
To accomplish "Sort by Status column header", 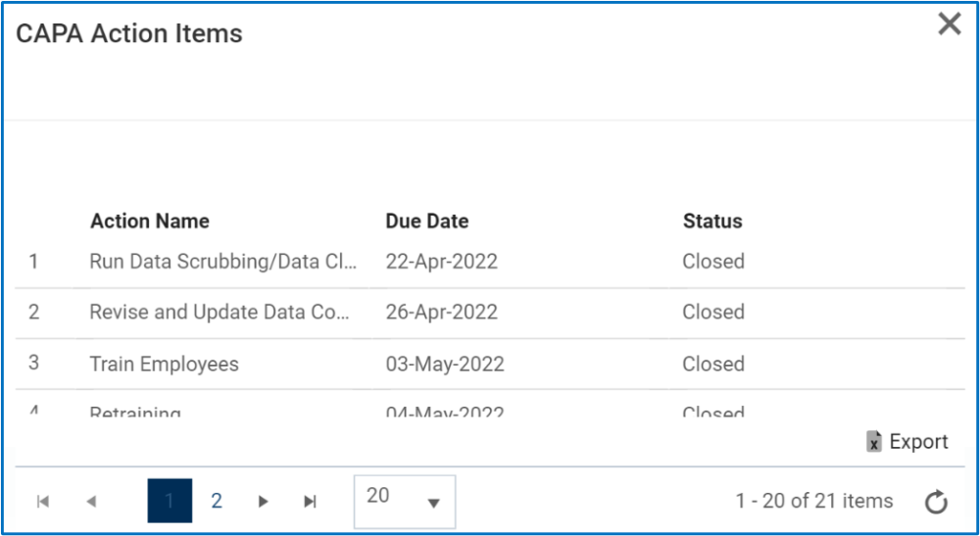I will [712, 221].
